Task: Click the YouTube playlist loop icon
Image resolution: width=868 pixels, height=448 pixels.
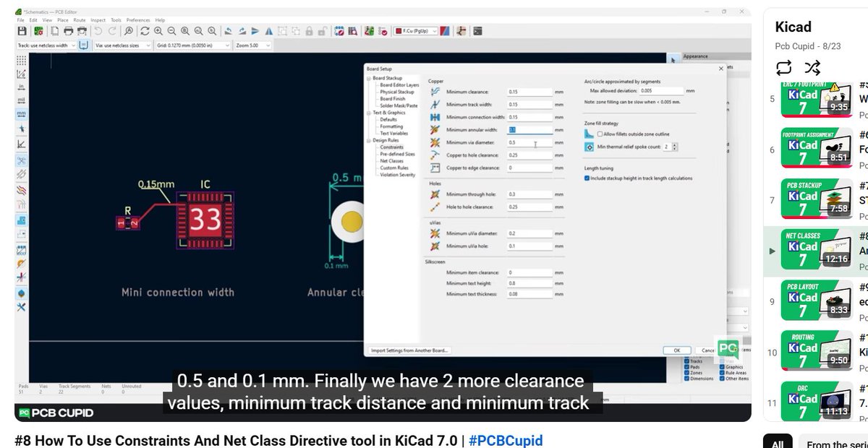Action: pos(783,68)
